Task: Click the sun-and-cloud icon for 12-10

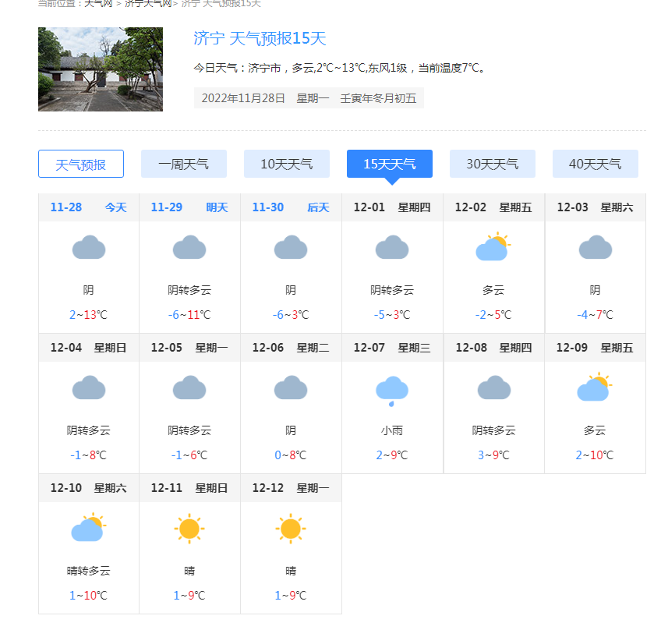Action: 89,527
